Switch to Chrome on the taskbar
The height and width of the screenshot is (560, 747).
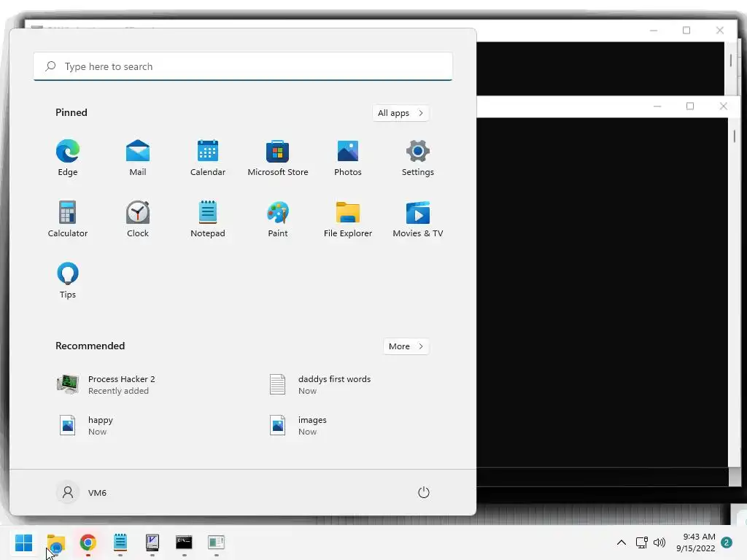pyautogui.click(x=88, y=542)
